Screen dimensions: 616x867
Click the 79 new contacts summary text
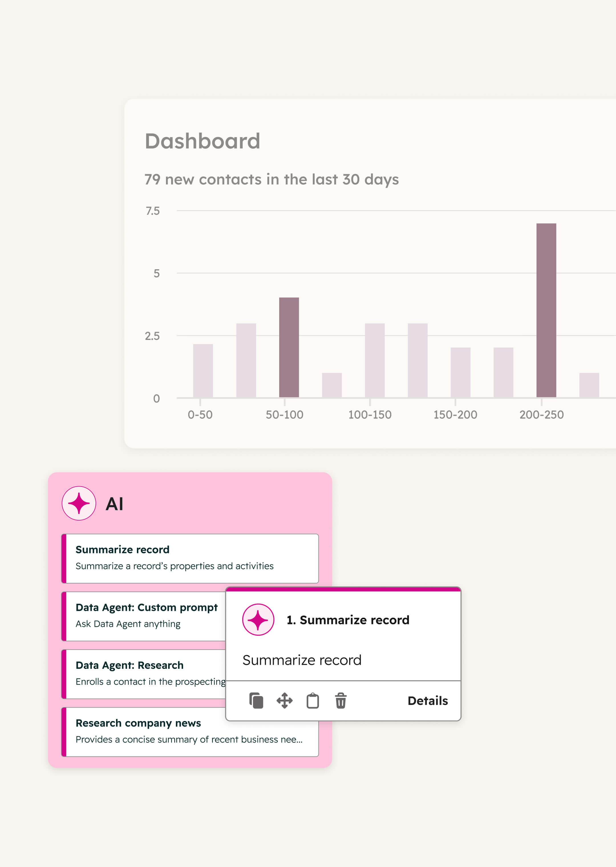click(271, 179)
